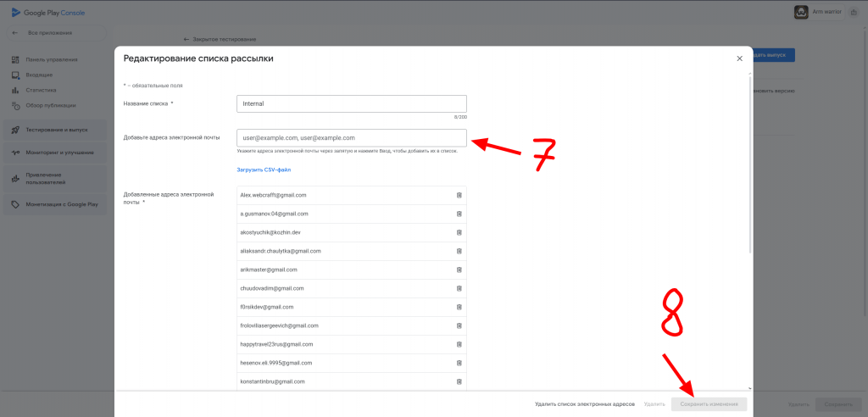Click the Название списка label
Image resolution: width=868 pixels, height=417 pixels.
[147, 103]
